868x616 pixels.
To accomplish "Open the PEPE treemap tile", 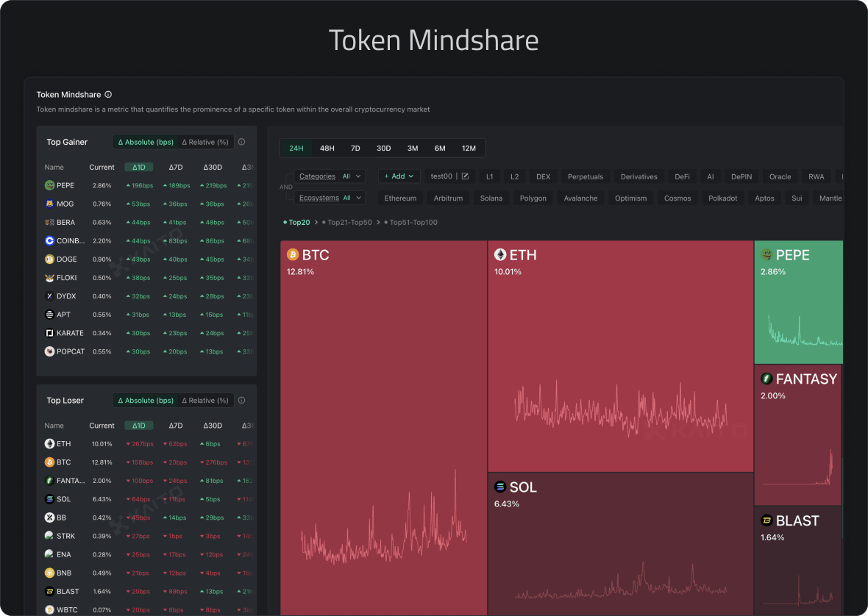I will (798, 302).
